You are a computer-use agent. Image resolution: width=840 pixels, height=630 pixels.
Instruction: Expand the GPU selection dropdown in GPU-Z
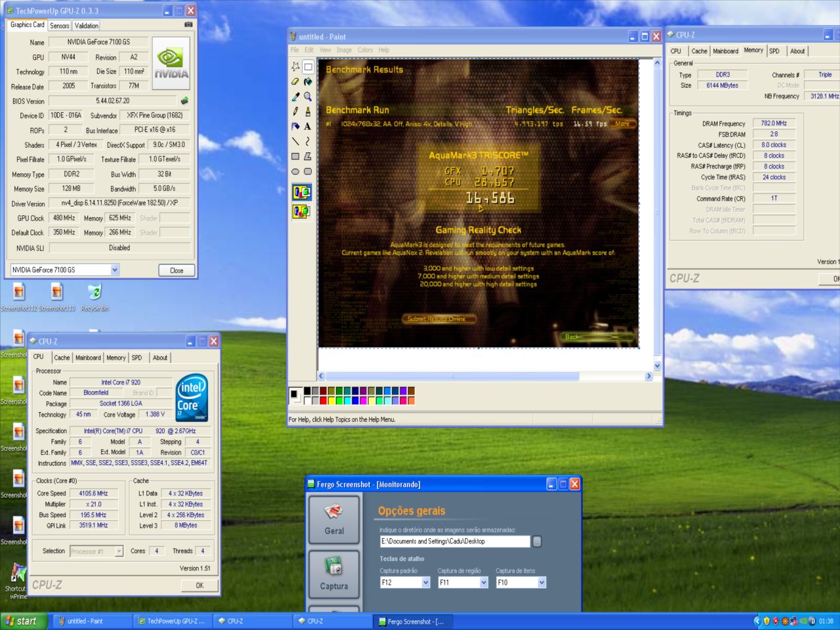pos(115,270)
